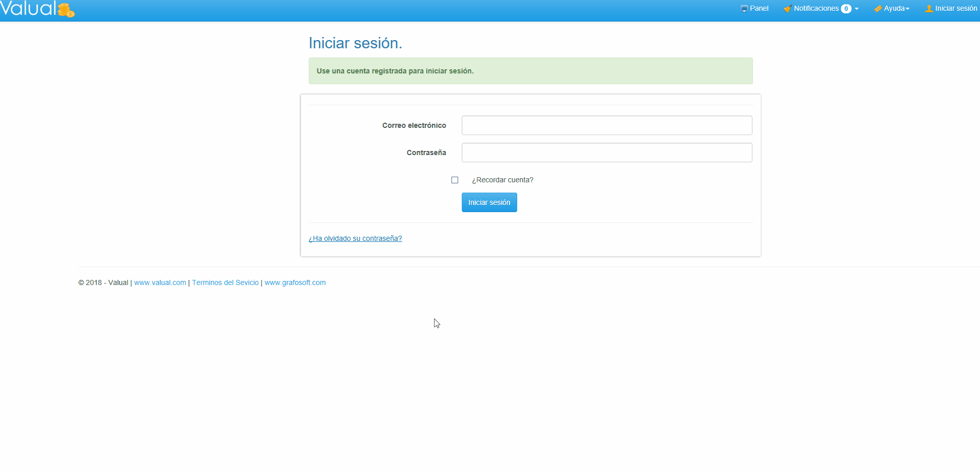Click the monitor icon beside Panel
This screenshot has height=472, width=980.
[x=744, y=9]
